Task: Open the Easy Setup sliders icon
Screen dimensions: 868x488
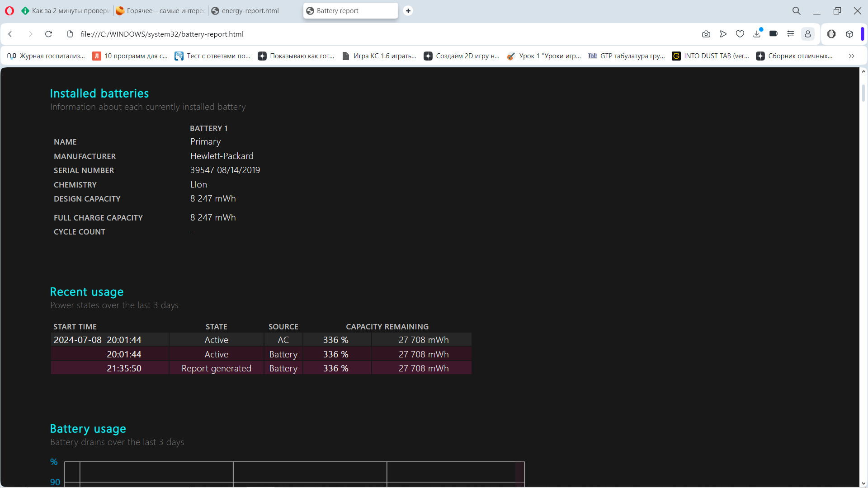Action: tap(791, 34)
